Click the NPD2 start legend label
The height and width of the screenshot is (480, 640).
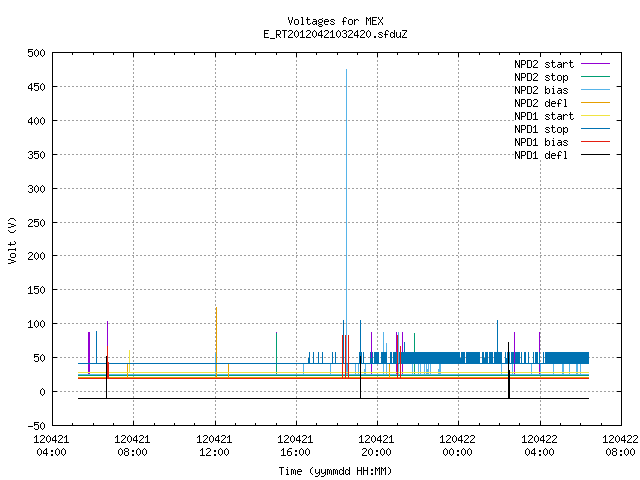tap(544, 64)
